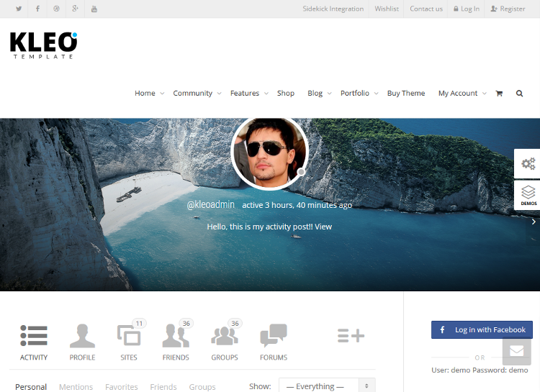Open the Demos layers panel
540x392 pixels.
click(x=528, y=196)
